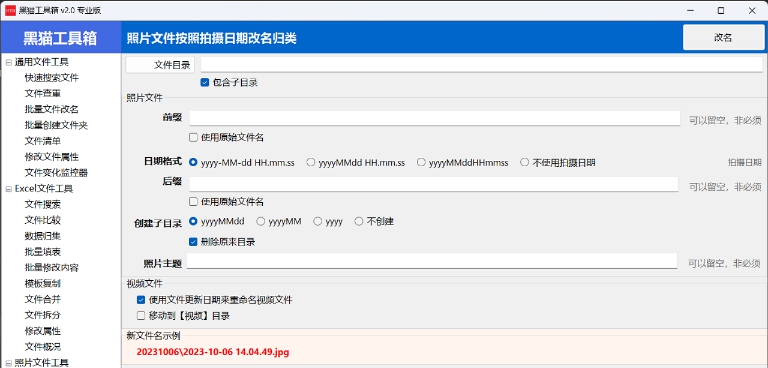Open 快速搜索文件 in the sidebar
Image resolution: width=768 pixels, height=368 pixels.
click(51, 78)
